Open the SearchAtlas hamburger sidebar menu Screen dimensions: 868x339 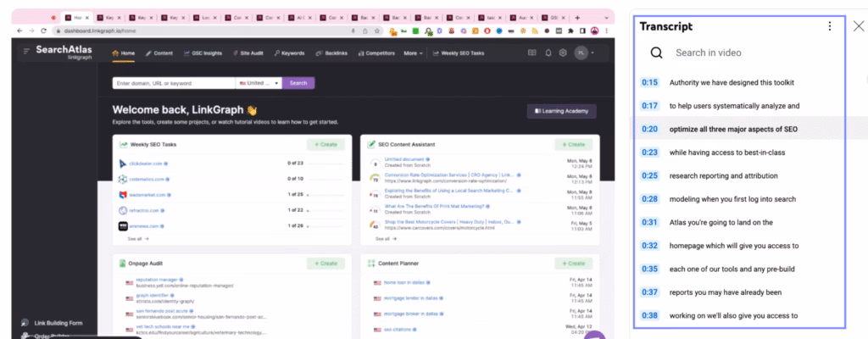[26, 53]
